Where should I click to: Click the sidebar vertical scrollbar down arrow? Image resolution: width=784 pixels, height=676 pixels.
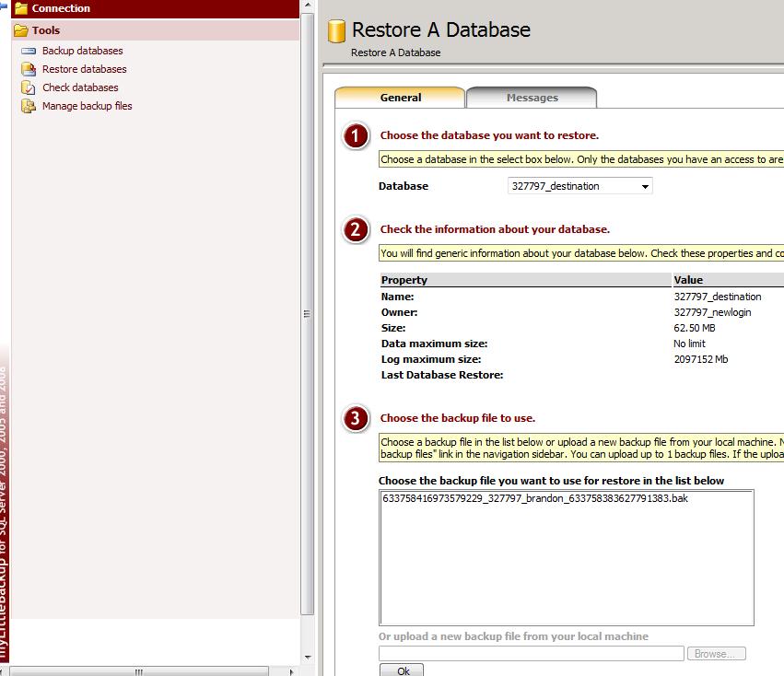pyautogui.click(x=308, y=658)
